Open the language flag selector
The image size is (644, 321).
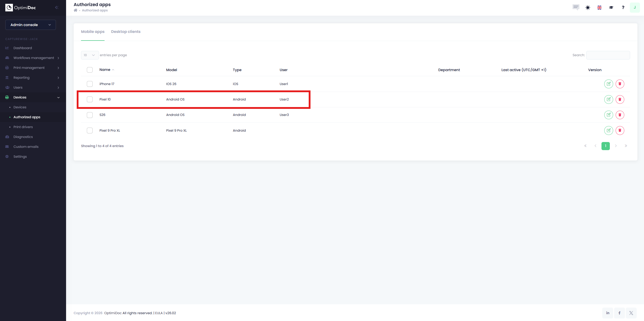click(x=599, y=8)
